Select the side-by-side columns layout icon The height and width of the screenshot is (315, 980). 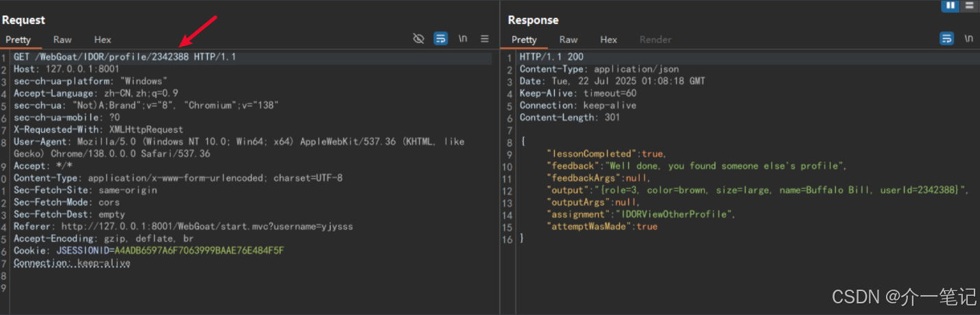pos(950,5)
